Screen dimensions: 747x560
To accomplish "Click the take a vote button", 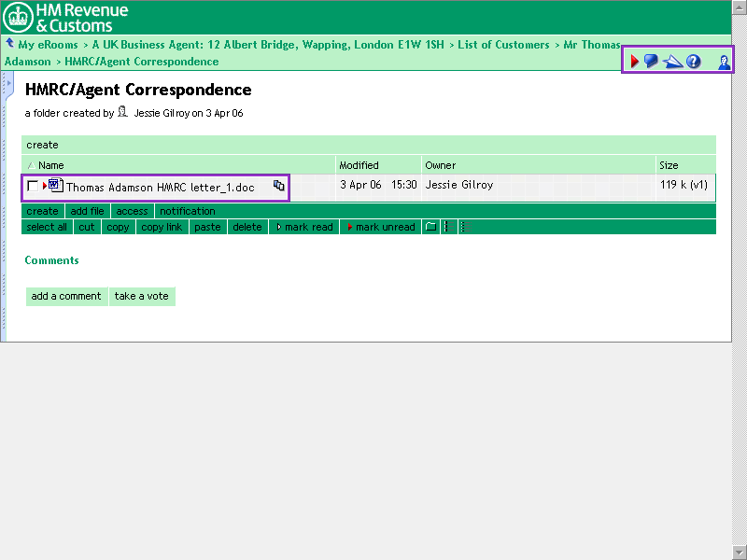I will pos(142,296).
